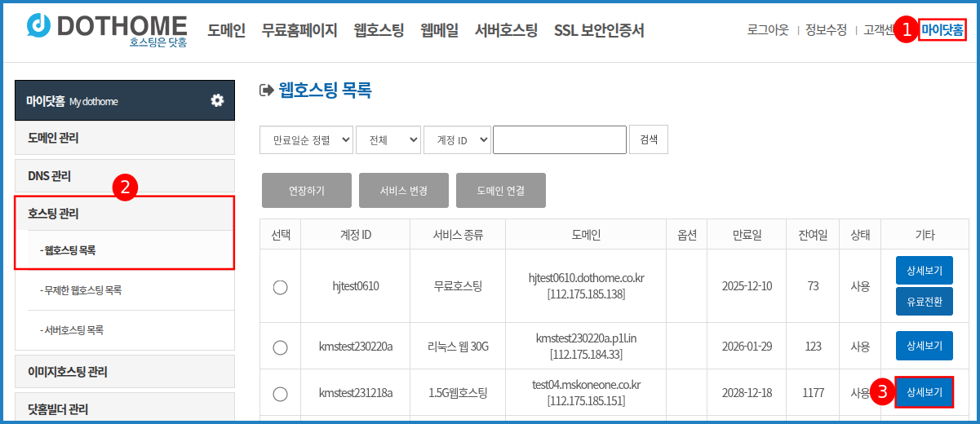
Task: Click arrow icon beside 웹호스팅 목록 heading
Action: pyautogui.click(x=265, y=91)
